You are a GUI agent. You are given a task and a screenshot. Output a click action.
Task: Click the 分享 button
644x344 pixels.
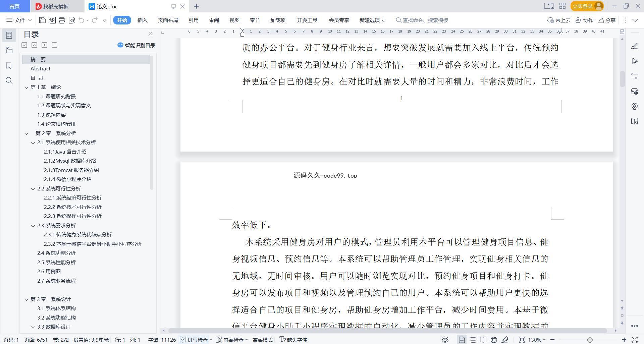(607, 20)
